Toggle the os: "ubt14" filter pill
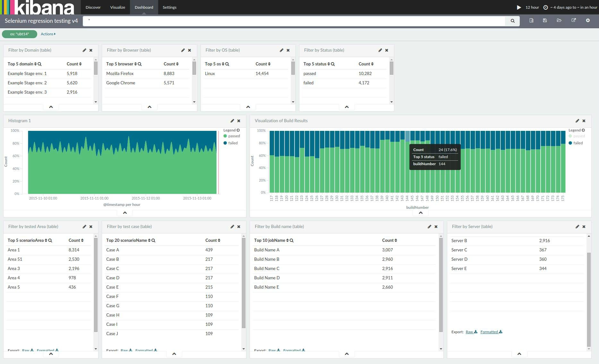Viewport: 599px width, 364px height. tap(20, 34)
